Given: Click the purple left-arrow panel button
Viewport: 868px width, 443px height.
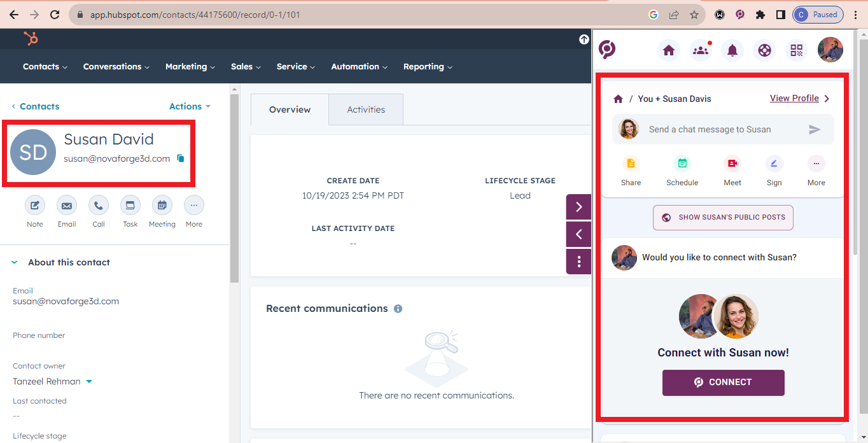Looking at the screenshot, I should tap(578, 234).
